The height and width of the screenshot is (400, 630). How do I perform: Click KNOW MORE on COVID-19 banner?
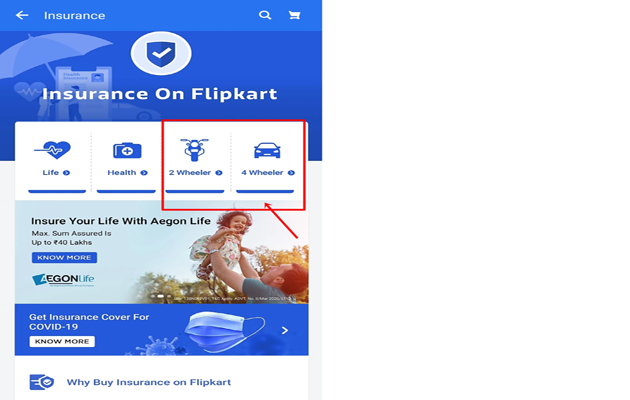pos(62,341)
